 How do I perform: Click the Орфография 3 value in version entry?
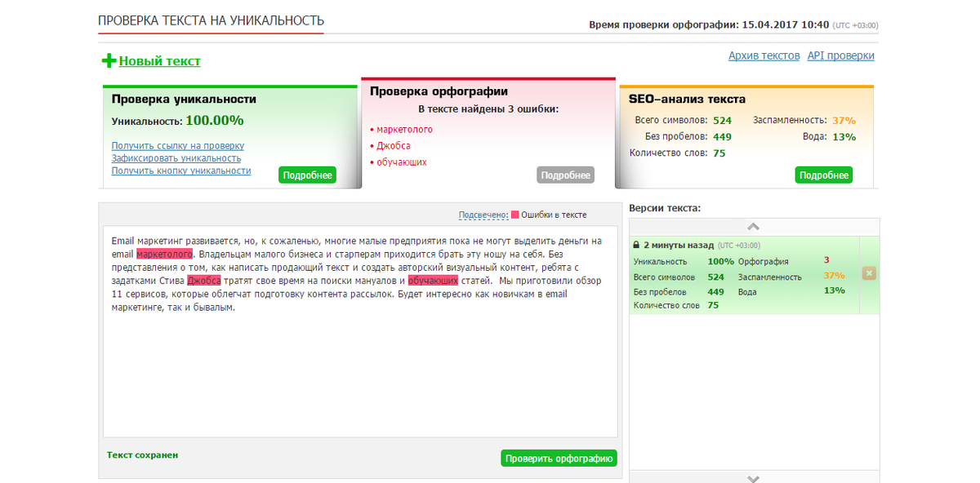[826, 261]
